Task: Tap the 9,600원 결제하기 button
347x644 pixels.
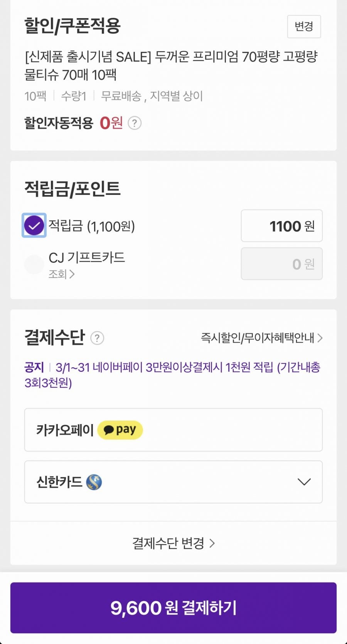Action: coord(173,608)
